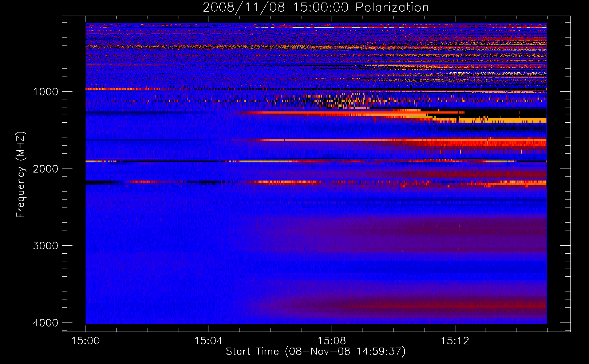Click the 15:08 time tick label

(332, 341)
